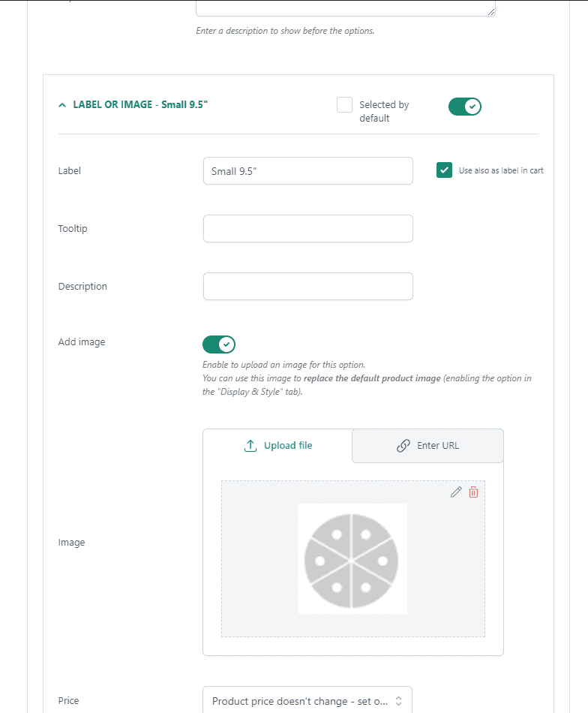Uncheck Use also as label in cart
Image resolution: width=588 pixels, height=713 pixels.
[444, 170]
